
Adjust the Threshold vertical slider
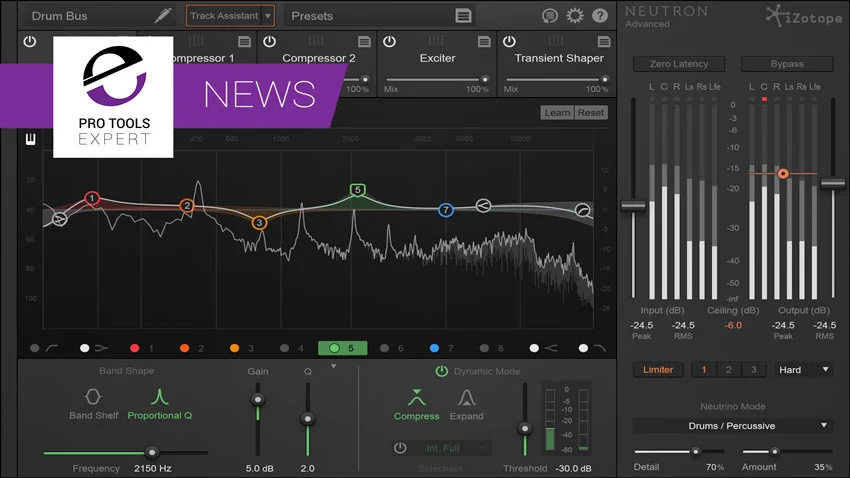[x=525, y=429]
